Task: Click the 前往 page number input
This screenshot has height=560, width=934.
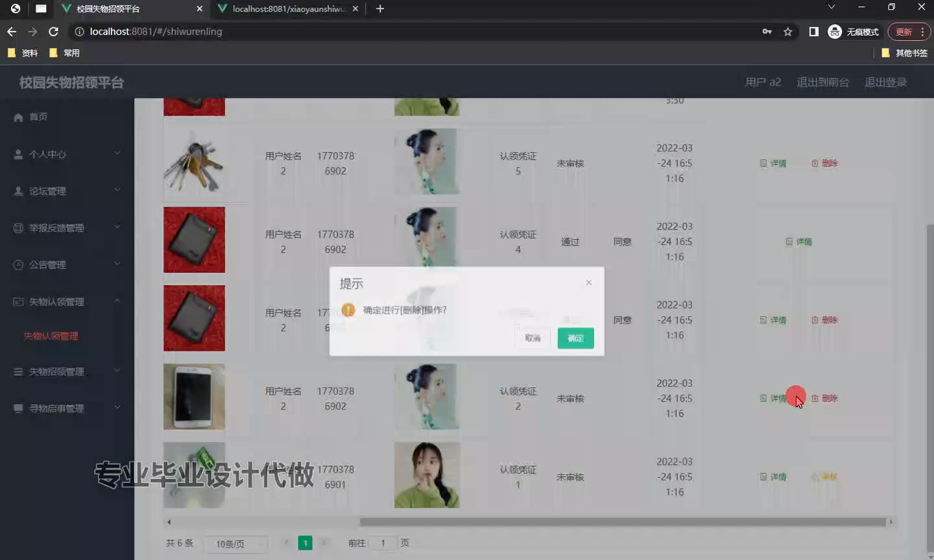Action: (383, 543)
